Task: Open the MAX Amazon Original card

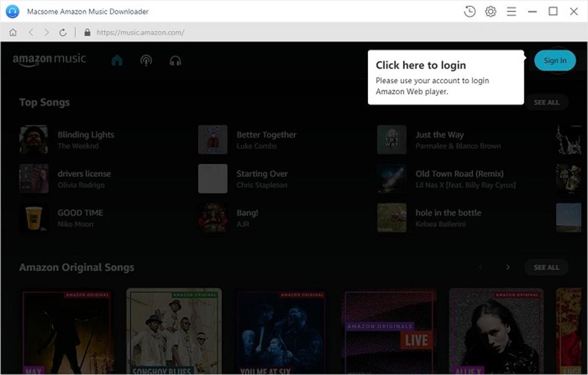Action: 68,332
